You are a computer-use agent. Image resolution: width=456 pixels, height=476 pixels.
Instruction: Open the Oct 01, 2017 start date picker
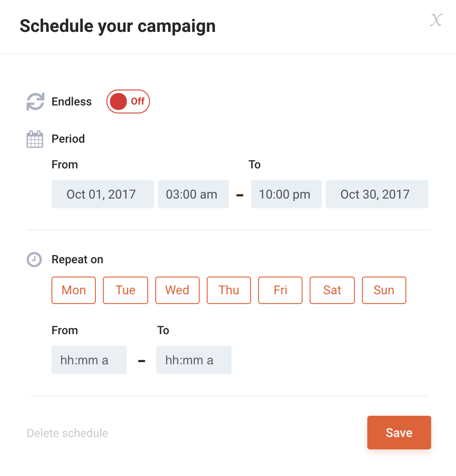[103, 194]
